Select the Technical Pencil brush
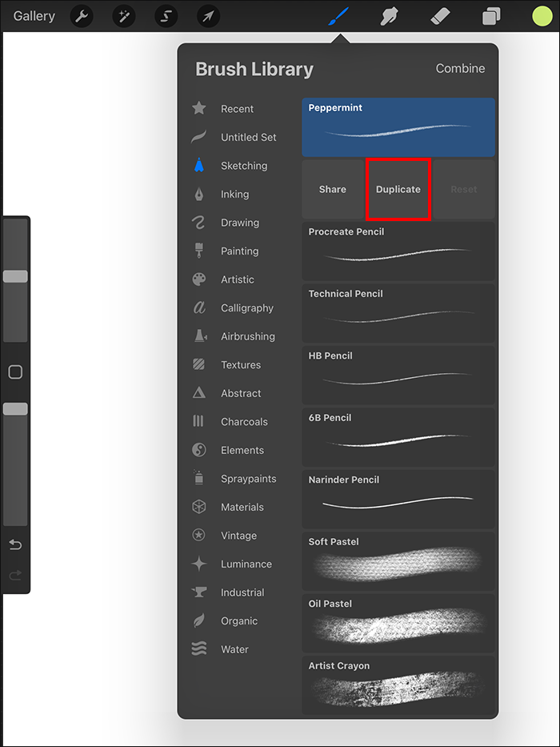 (398, 313)
